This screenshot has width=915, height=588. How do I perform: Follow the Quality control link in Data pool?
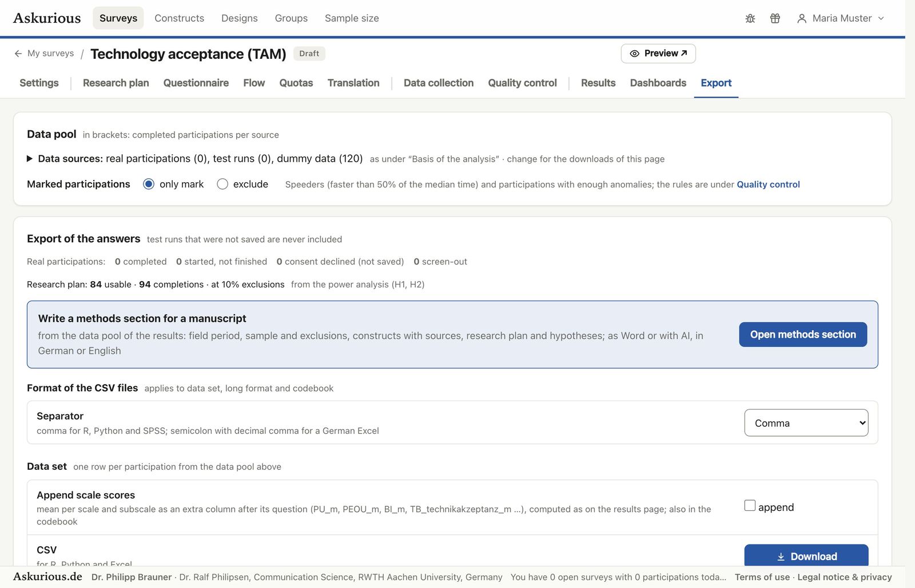click(768, 184)
